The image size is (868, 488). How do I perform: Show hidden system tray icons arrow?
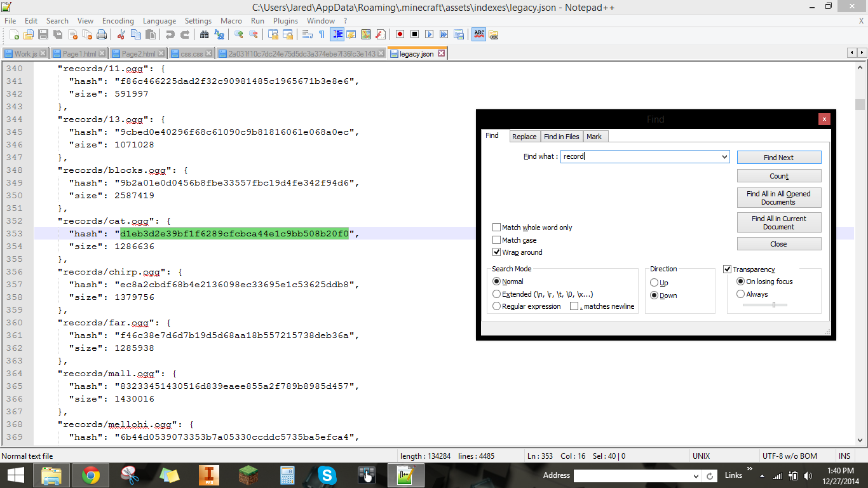(763, 475)
